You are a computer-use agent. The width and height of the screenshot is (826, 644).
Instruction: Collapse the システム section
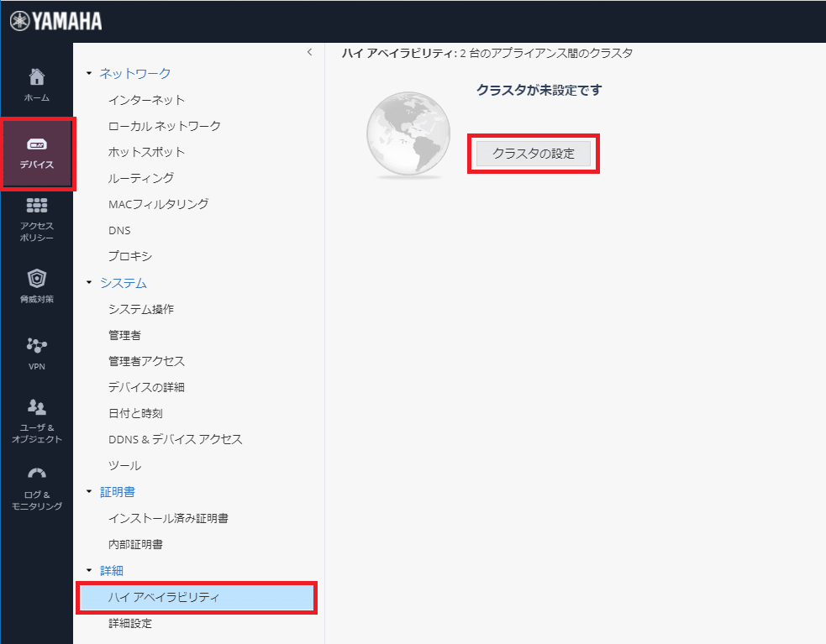pos(89,283)
